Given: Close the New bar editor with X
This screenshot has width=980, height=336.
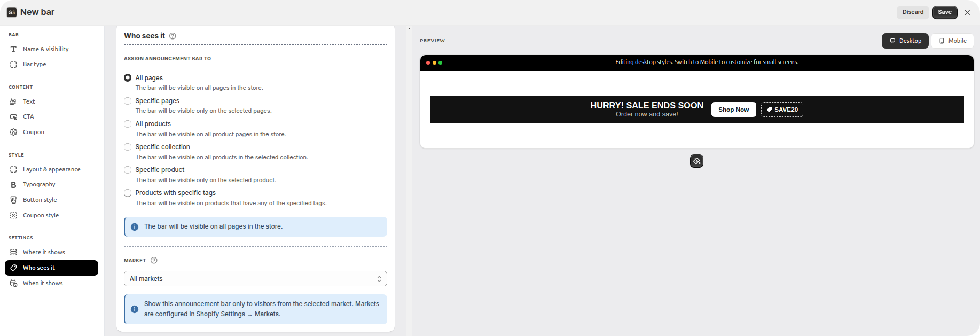Looking at the screenshot, I should click(967, 12).
